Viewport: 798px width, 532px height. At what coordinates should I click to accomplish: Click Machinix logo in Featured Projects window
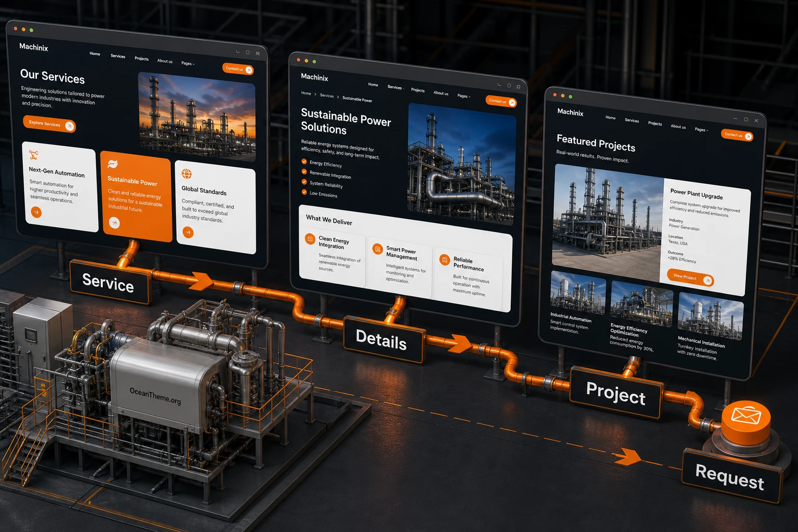tap(570, 112)
